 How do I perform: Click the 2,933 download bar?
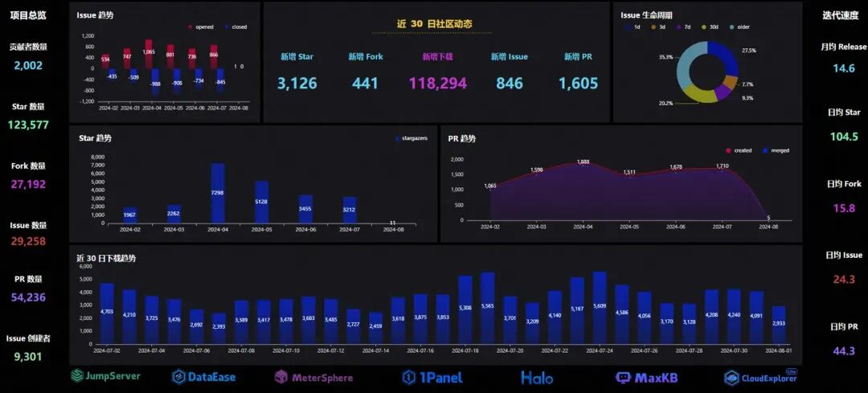pos(778,325)
